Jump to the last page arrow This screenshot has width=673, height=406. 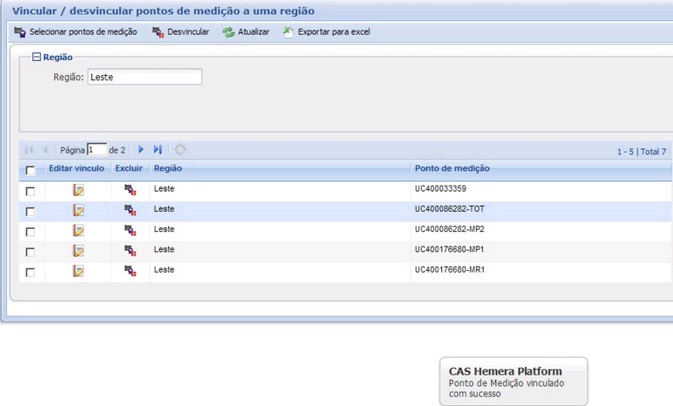[158, 150]
